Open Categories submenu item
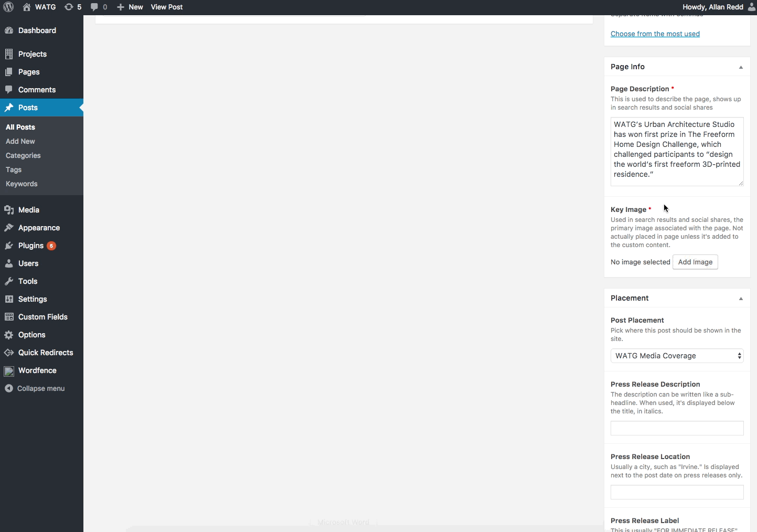Image resolution: width=757 pixels, height=532 pixels. [23, 155]
